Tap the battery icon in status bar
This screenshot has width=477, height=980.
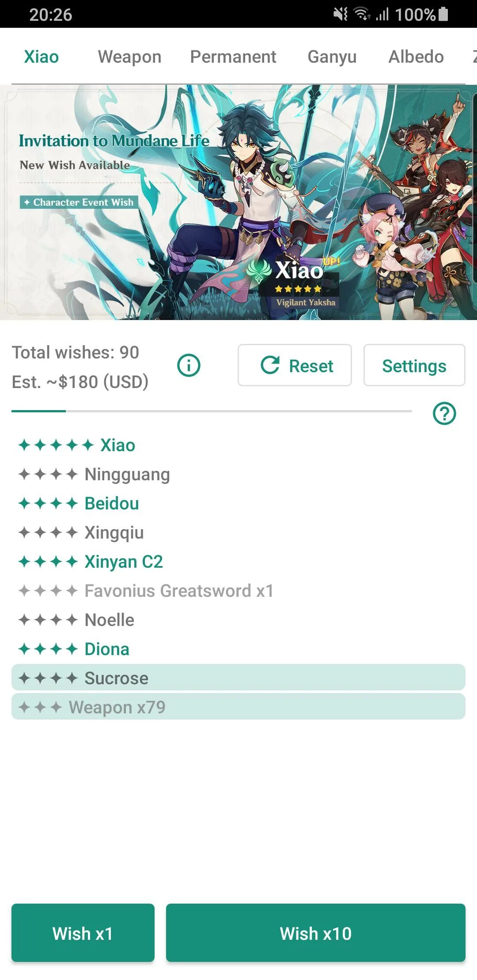click(443, 14)
